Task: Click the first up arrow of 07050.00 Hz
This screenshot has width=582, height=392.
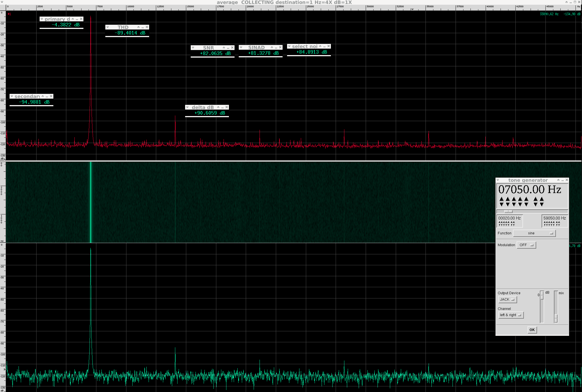Action: point(502,199)
